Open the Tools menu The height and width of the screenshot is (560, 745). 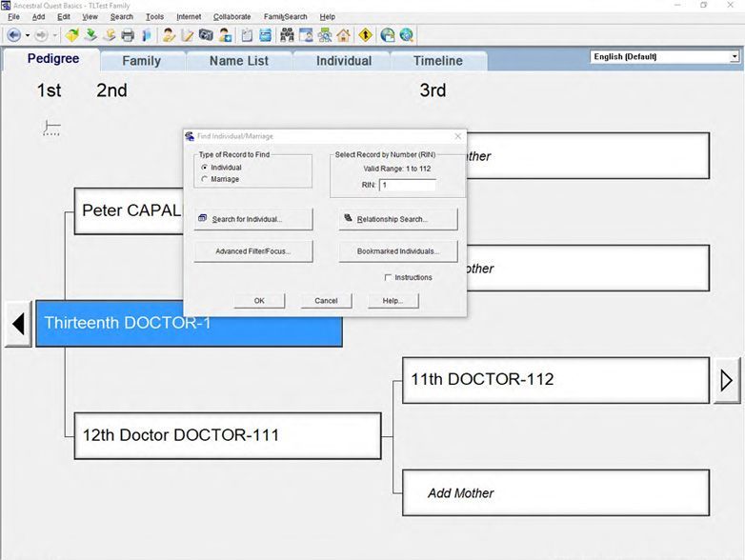coord(154,16)
